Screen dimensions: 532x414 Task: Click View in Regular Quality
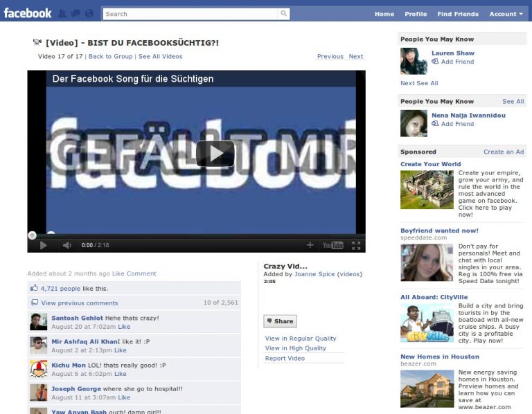(301, 339)
